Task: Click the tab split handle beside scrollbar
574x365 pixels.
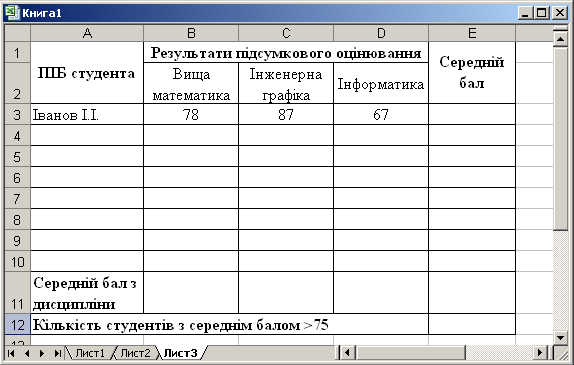Action: tap(337, 353)
